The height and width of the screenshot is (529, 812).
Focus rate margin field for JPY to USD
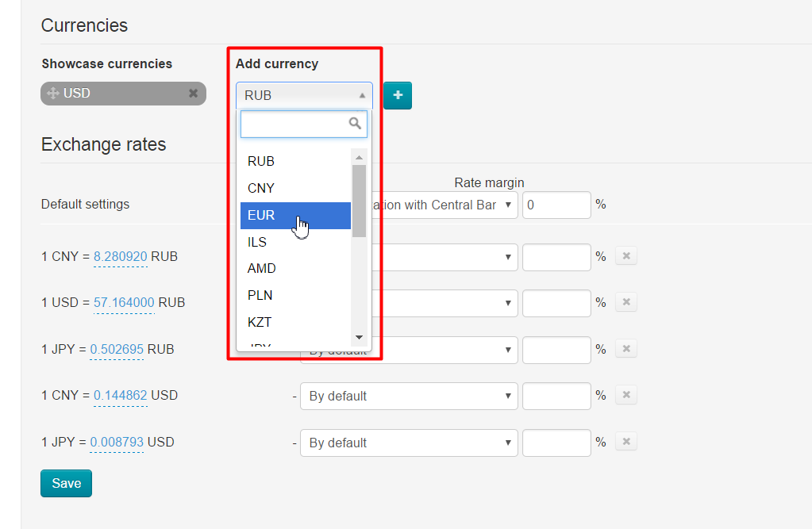coord(556,443)
